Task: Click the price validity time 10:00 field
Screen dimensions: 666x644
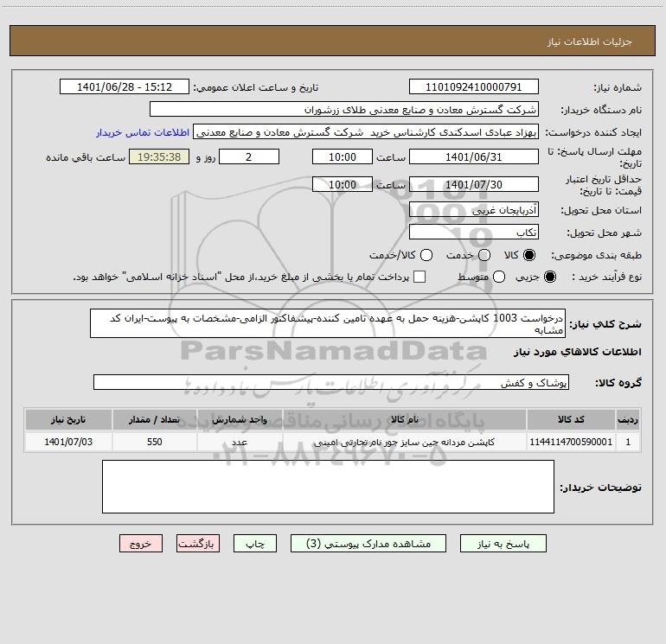Action: pos(343,185)
